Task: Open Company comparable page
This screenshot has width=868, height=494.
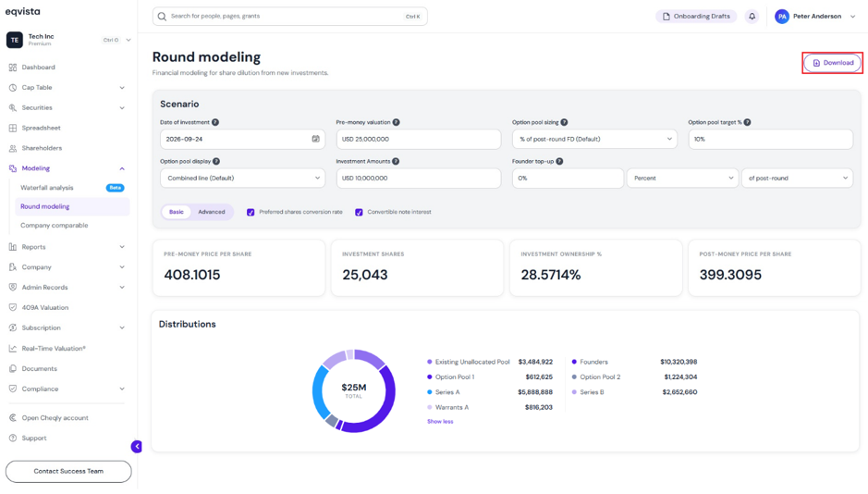Action: [x=55, y=226]
